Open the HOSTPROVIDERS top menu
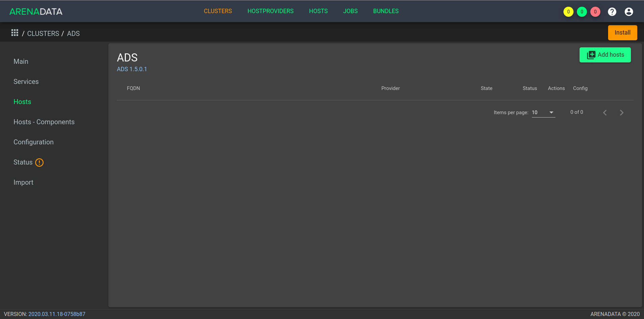644x319 pixels. [x=270, y=11]
